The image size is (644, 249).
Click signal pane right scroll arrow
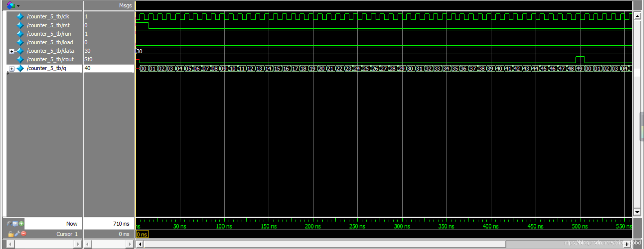point(78,244)
